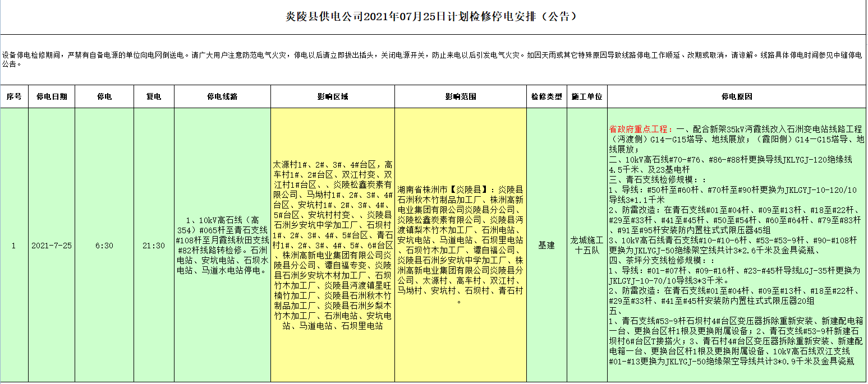Select the 停电日期 column header
This screenshot has height=384, width=868.
(52, 96)
